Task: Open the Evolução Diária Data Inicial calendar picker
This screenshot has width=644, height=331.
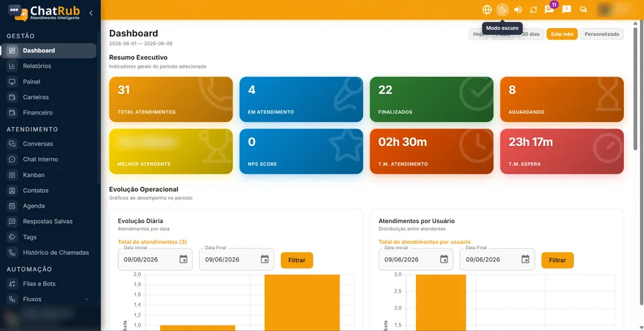Action: pyautogui.click(x=183, y=259)
